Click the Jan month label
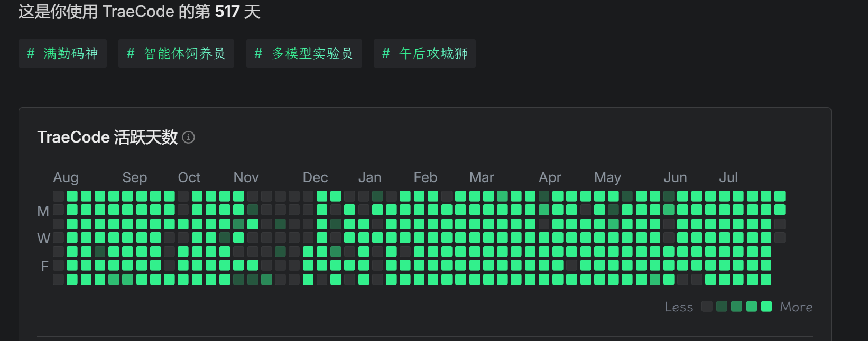Viewport: 868px width, 341px height. coord(370,177)
